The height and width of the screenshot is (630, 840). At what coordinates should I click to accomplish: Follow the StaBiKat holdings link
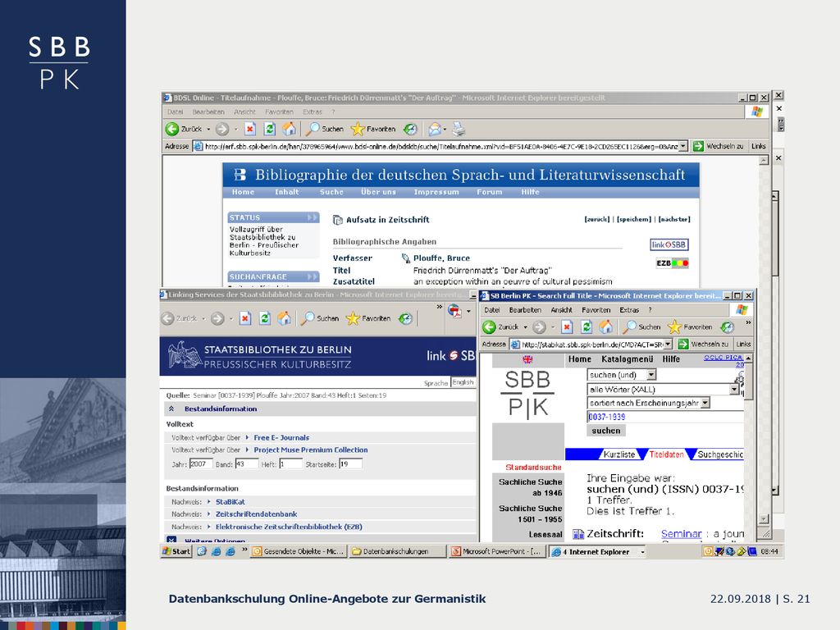pyautogui.click(x=231, y=502)
